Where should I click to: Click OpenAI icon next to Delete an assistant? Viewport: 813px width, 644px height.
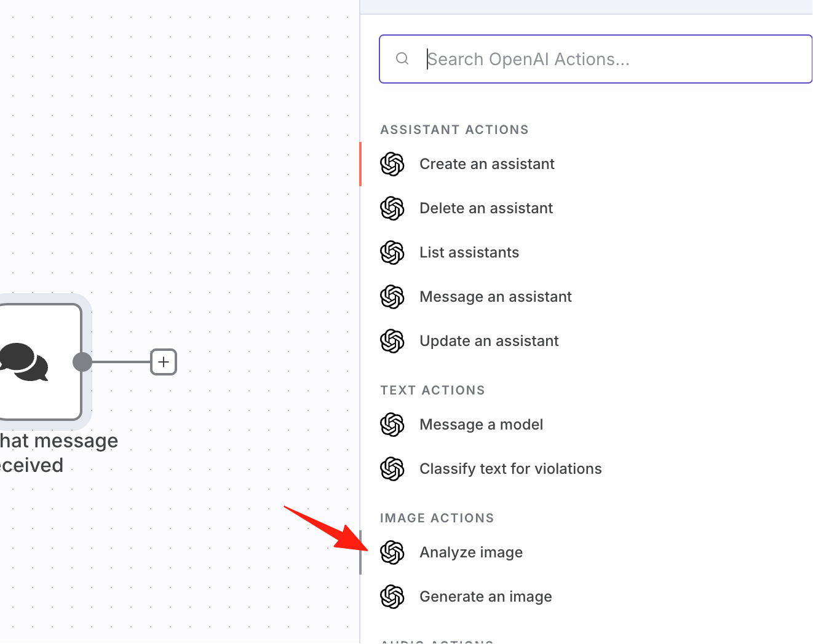tap(392, 208)
